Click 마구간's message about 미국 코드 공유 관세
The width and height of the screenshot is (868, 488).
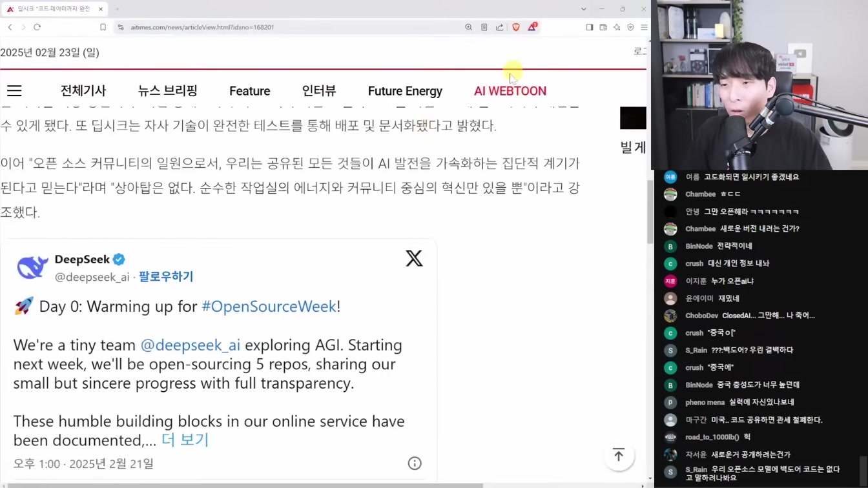click(767, 420)
